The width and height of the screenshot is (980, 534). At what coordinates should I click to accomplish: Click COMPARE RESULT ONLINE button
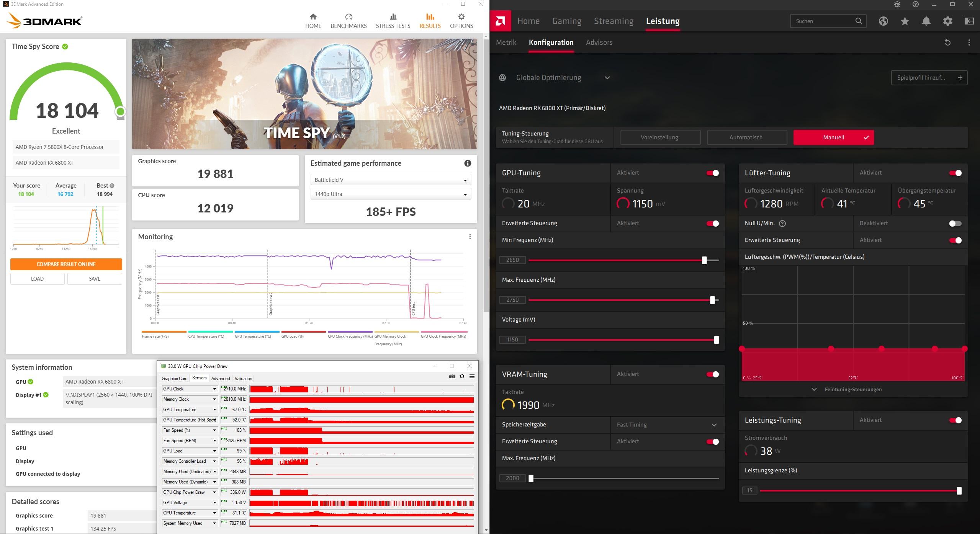(66, 264)
